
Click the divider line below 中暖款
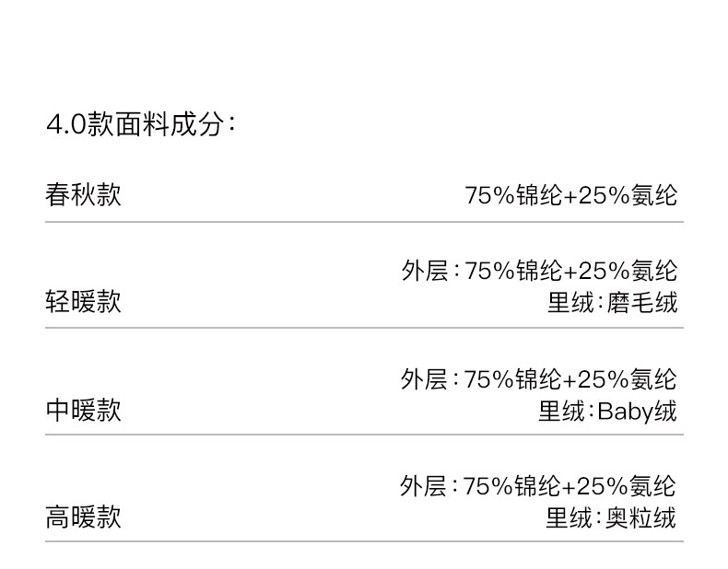point(364,435)
